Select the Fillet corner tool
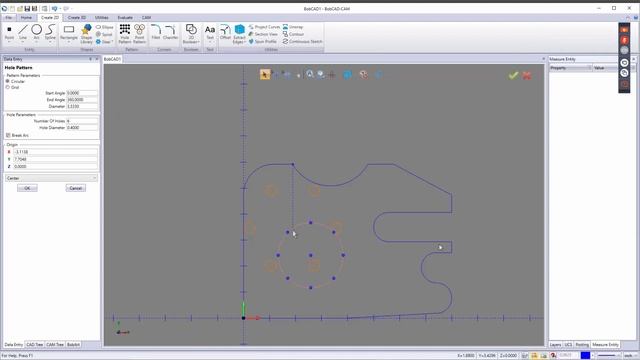The height and width of the screenshot is (360, 640). [156, 32]
